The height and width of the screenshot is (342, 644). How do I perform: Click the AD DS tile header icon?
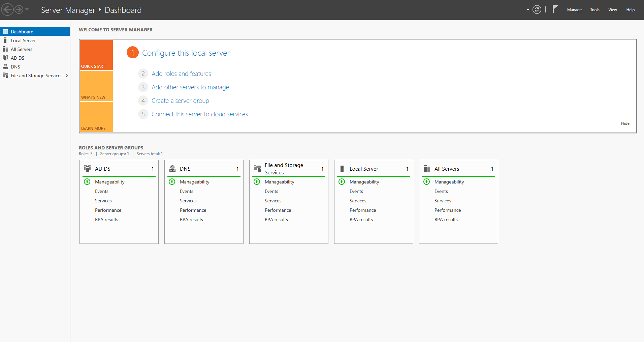pyautogui.click(x=88, y=168)
